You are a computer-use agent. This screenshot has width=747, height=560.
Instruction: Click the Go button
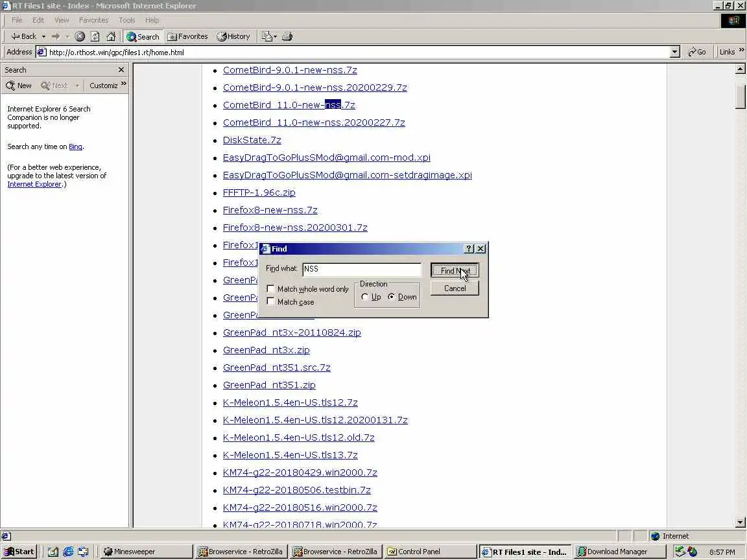point(697,52)
